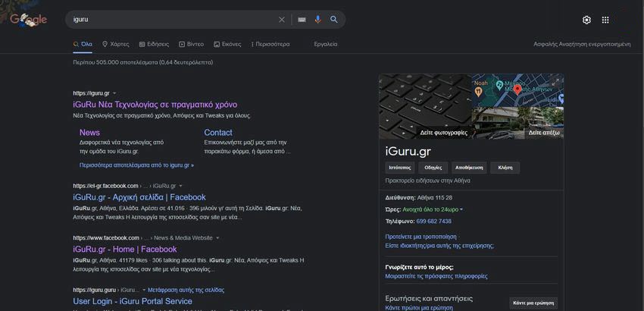This screenshot has height=311, width=644.
Task: Open dropdown arrow next to https://iguru.gr
Action: (114, 93)
